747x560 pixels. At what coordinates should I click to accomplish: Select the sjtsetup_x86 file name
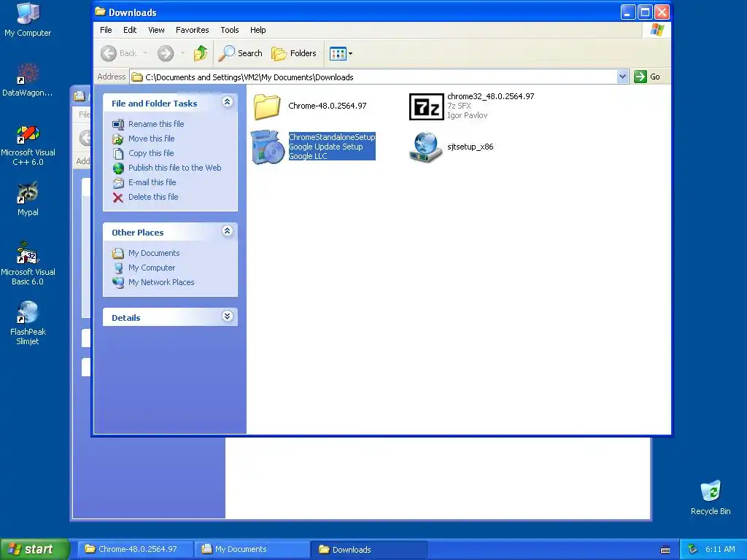471,147
